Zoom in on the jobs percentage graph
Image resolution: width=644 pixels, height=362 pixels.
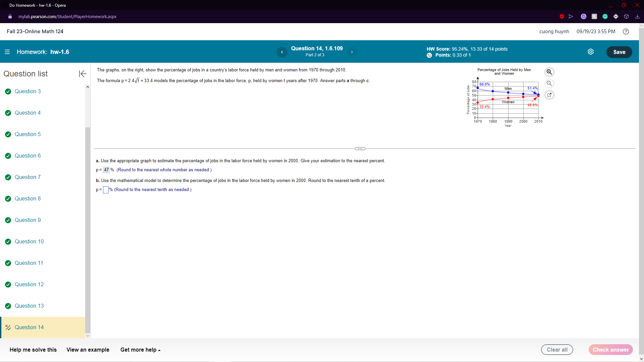(x=549, y=72)
